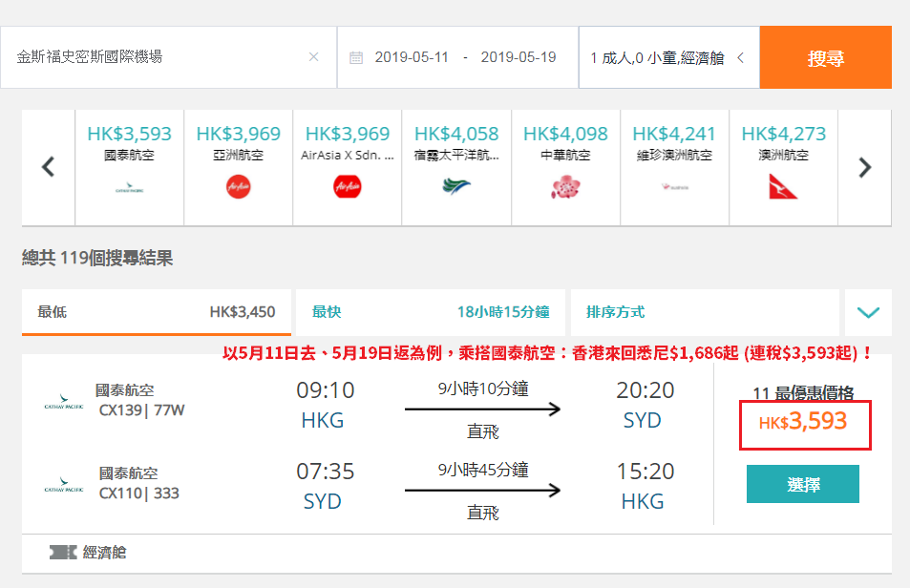
Task: Click flight number CX139 | 77W
Action: pyautogui.click(x=141, y=410)
